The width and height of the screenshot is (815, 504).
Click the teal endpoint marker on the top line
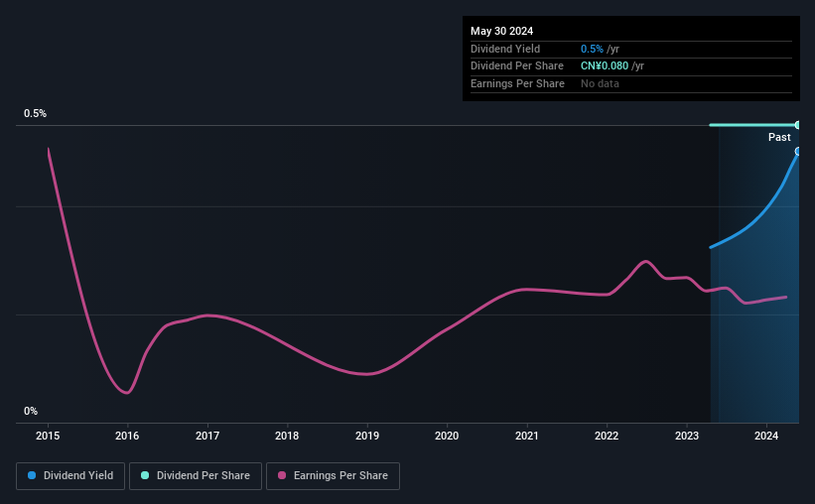tap(798, 125)
